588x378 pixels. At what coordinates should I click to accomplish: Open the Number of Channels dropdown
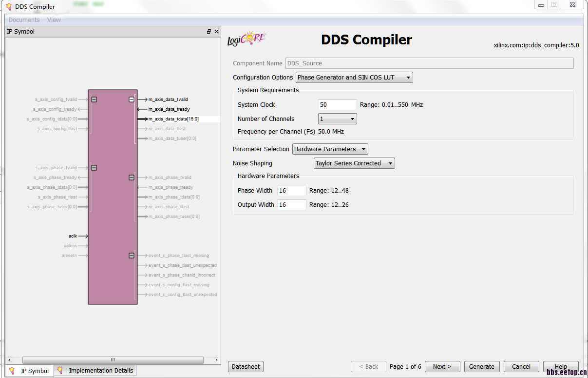coord(352,119)
